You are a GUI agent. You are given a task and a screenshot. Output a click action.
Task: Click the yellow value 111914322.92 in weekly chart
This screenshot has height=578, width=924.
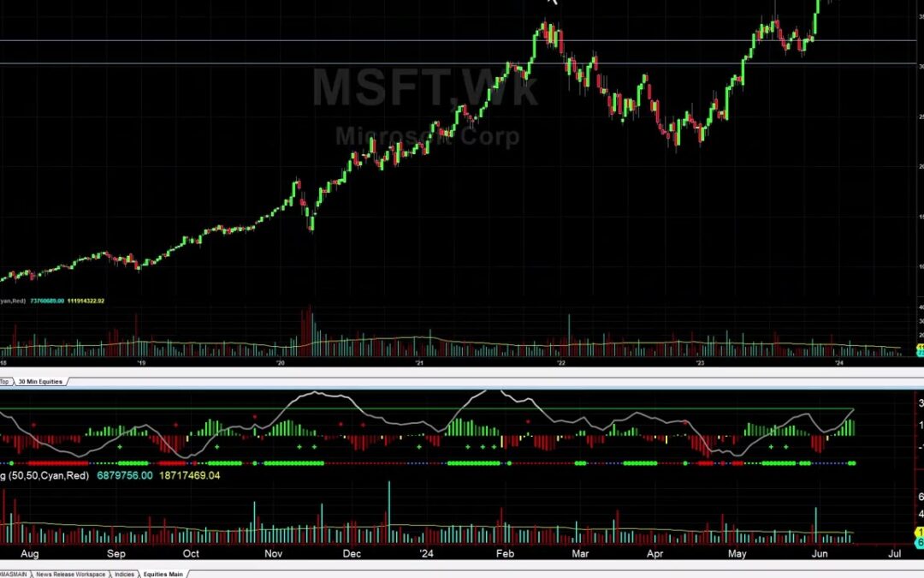coord(86,301)
